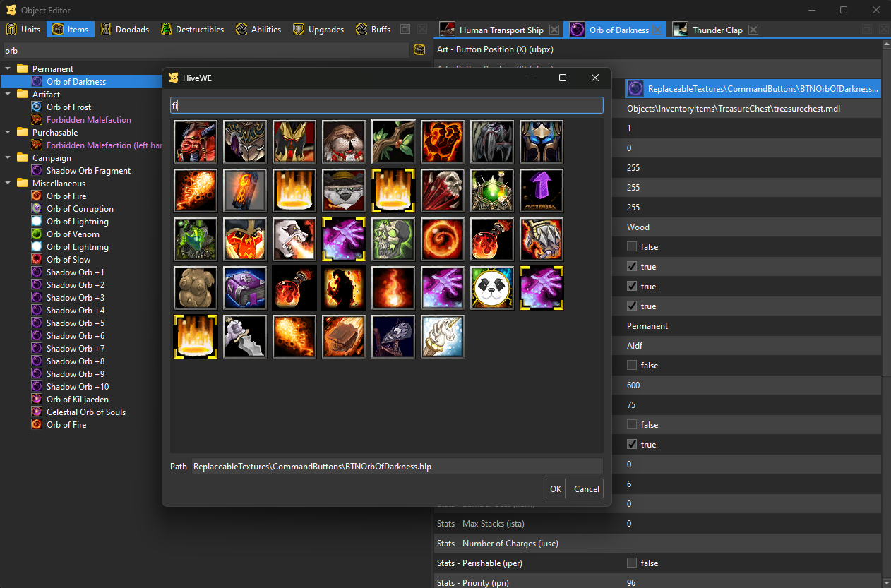Collapse the Campaign folder arrow
This screenshot has height=588, width=891.
(8, 158)
